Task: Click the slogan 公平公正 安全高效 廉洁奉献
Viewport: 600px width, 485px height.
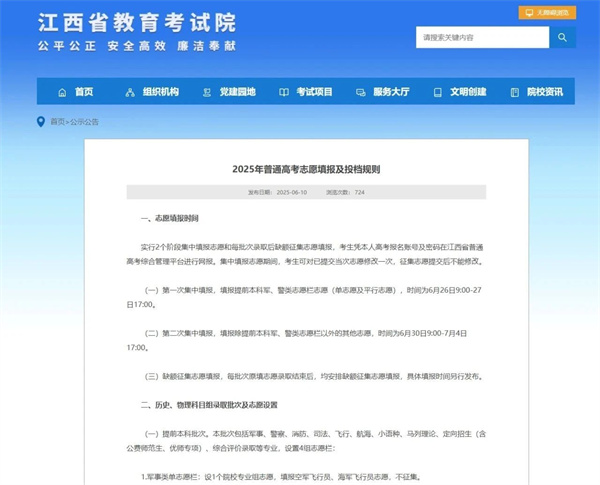Action: click(137, 46)
